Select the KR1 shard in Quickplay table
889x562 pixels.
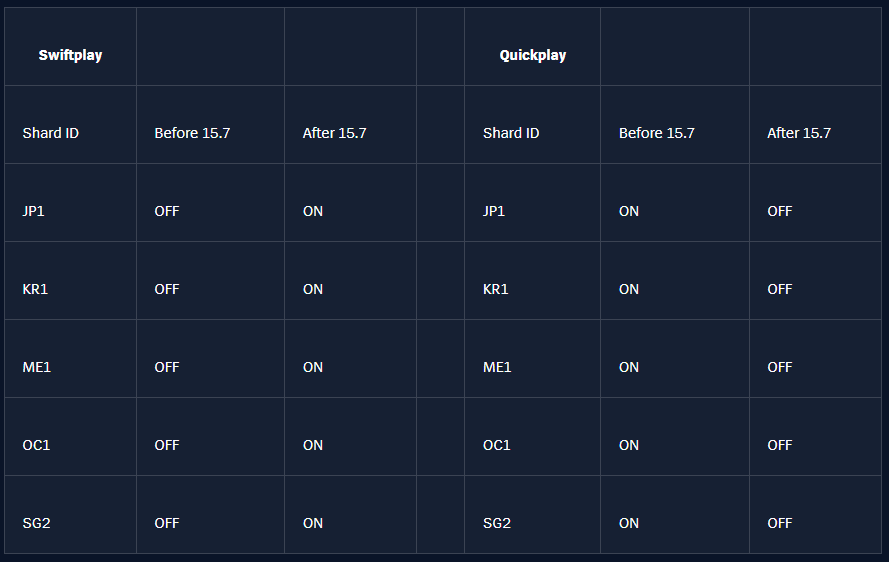(495, 289)
